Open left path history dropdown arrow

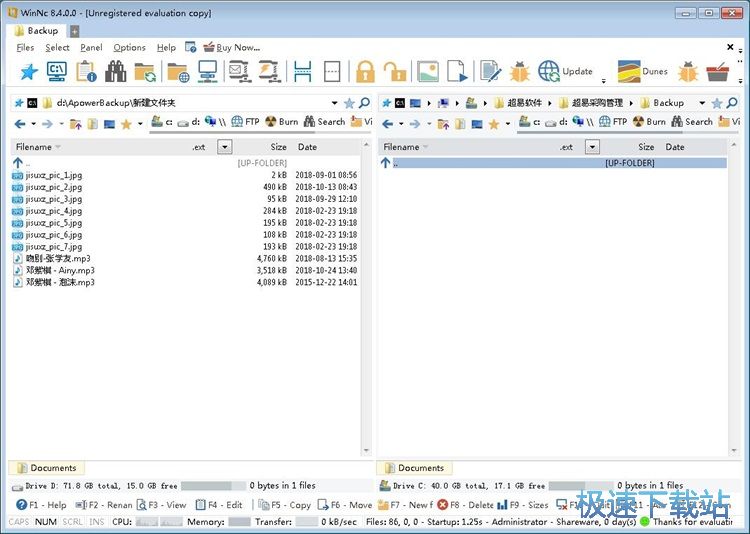coord(334,103)
